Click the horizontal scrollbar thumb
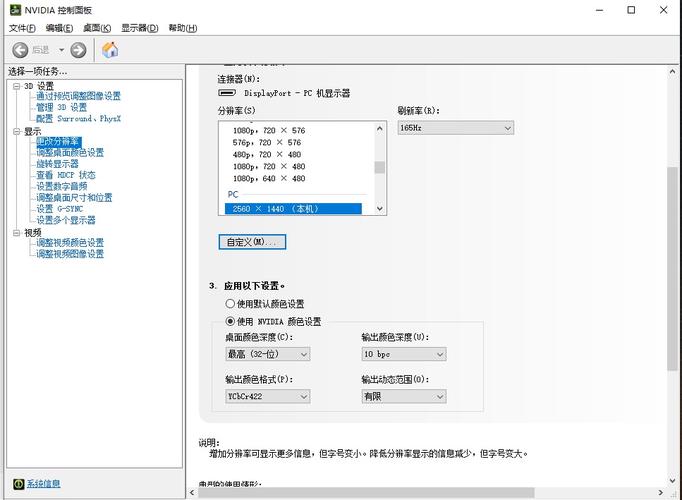Screen dimensions: 682x500 (366, 493)
